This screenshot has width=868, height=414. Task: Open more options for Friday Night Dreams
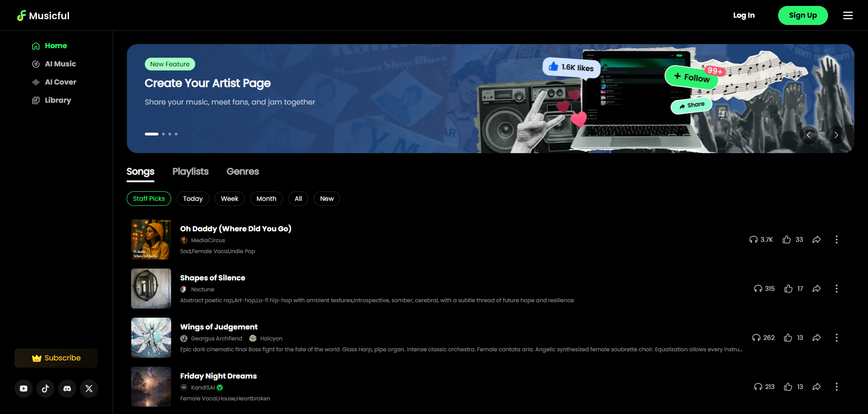click(x=837, y=387)
